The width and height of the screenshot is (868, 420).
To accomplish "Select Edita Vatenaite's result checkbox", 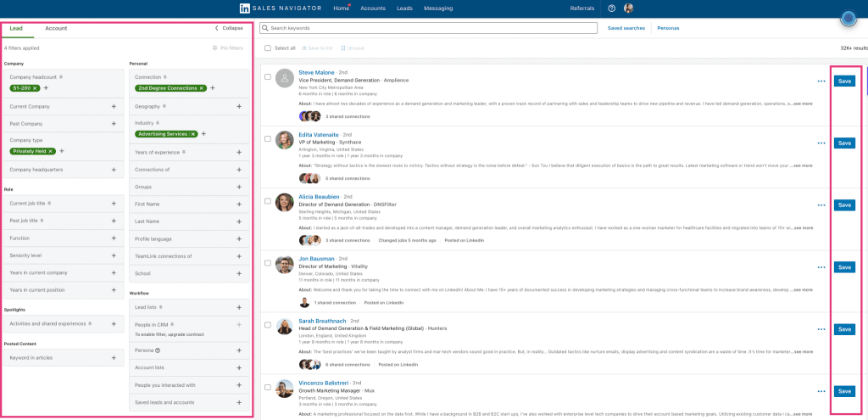I will (x=268, y=139).
